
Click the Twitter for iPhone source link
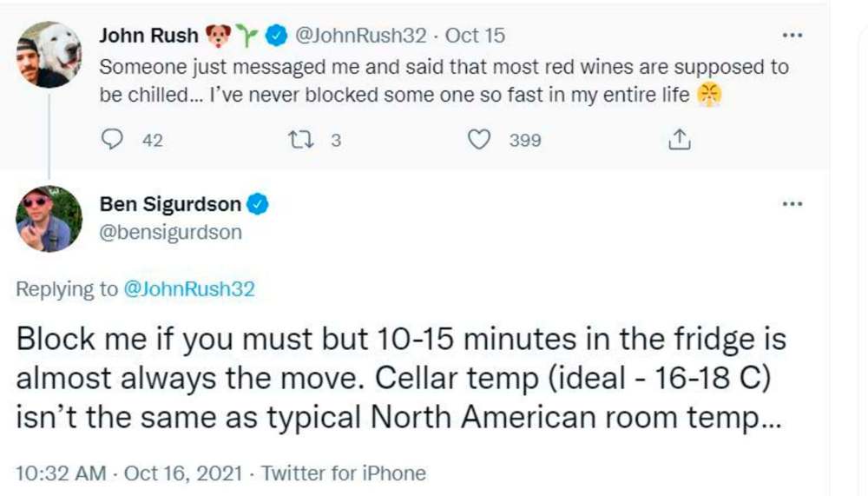pos(344,473)
